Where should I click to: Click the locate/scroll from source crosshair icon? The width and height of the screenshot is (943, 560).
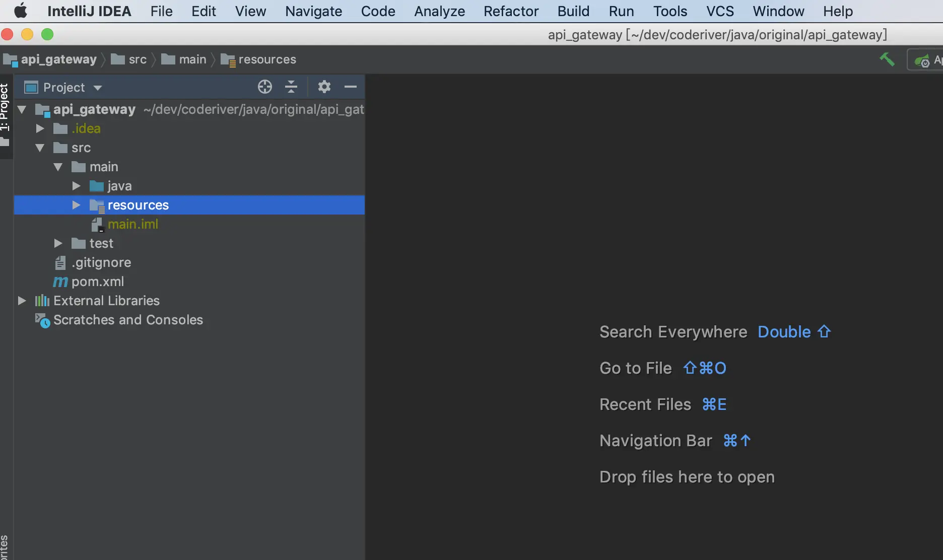click(x=265, y=87)
